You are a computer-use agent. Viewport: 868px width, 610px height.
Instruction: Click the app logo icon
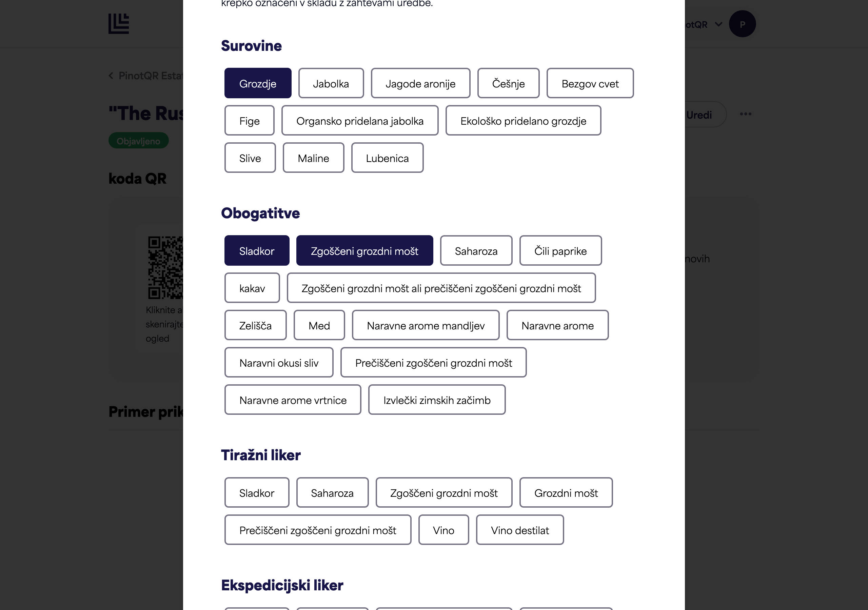pyautogui.click(x=119, y=24)
